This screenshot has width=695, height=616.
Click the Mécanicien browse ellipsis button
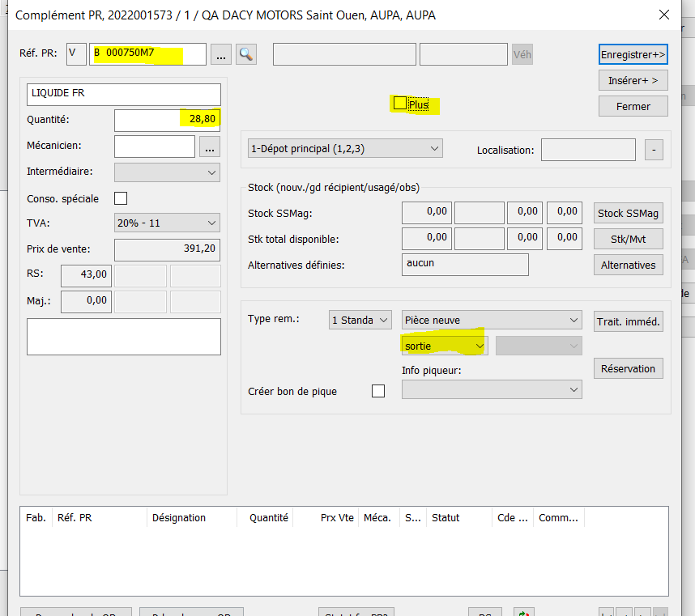pos(210,147)
